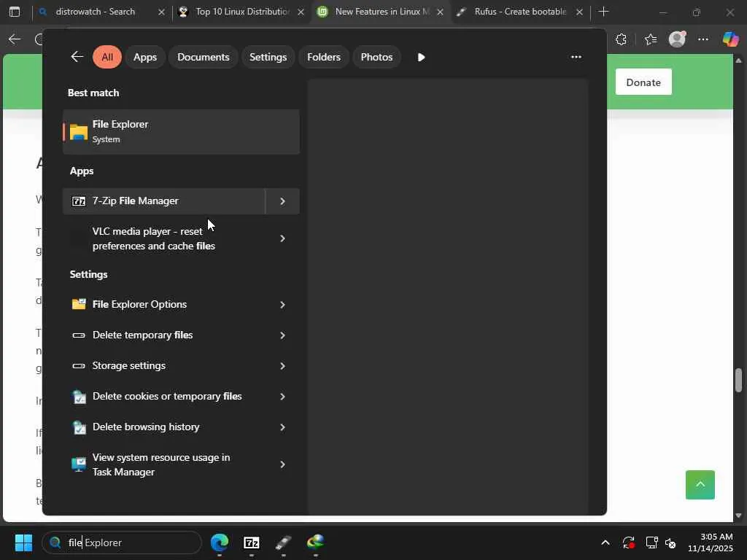Open File Explorer Options setting
Image resolution: width=747 pixels, height=560 pixels.
point(163,304)
